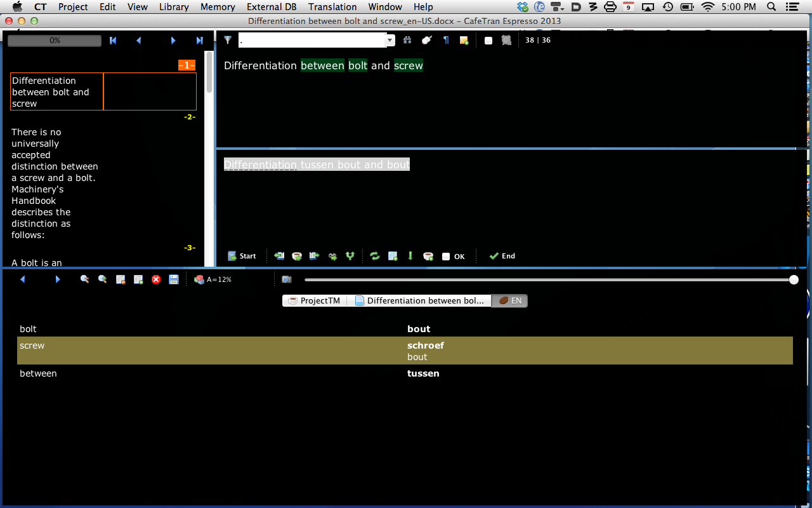Click the Start button
This screenshot has height=508, width=812.
click(242, 256)
